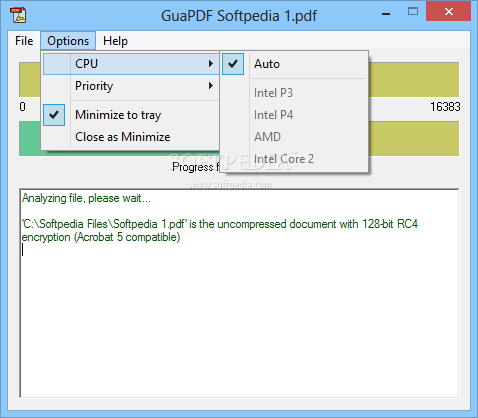Click the upper yellow progress bar
The image size is (478, 418).
coord(414,80)
